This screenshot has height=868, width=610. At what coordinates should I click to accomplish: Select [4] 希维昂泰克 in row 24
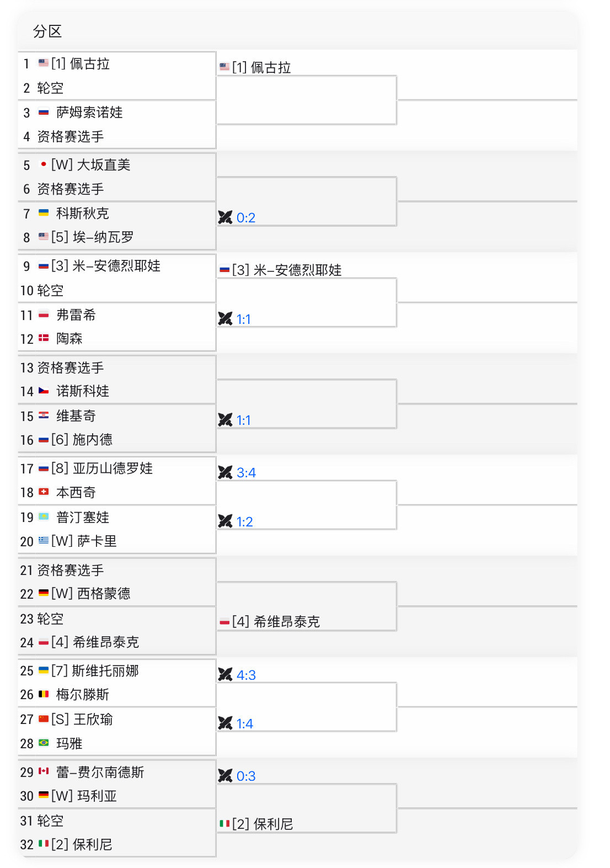95,642
